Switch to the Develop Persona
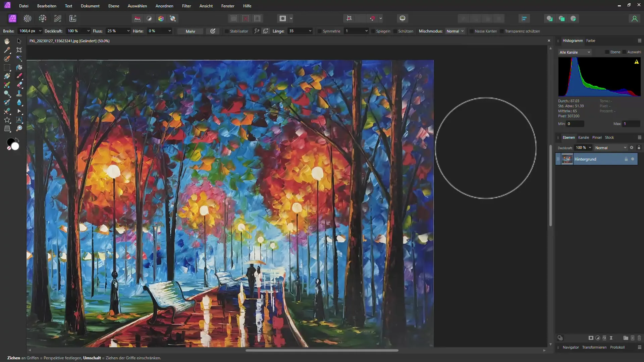Screen dimensions: 644x362 click(43, 18)
